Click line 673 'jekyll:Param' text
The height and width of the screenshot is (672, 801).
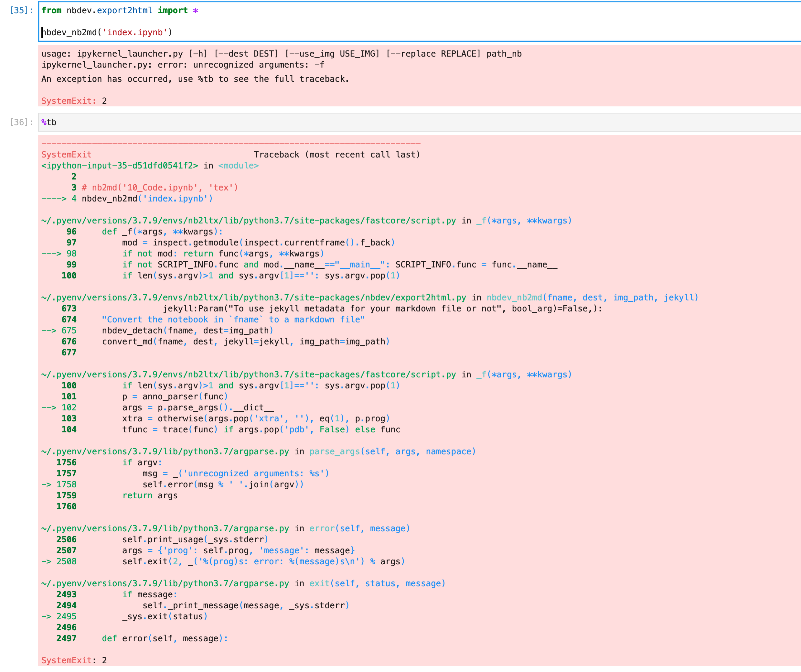383,309
